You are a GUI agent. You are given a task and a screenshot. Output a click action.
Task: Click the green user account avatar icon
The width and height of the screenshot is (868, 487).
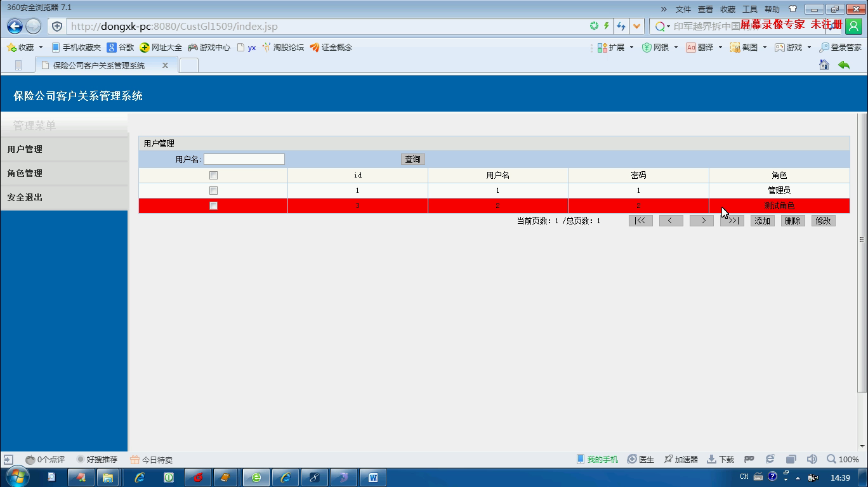(853, 26)
